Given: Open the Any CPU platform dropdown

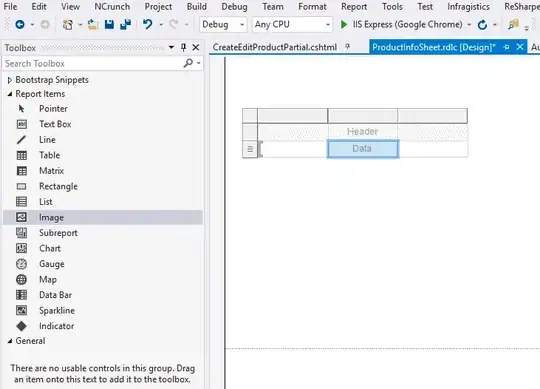Looking at the screenshot, I should pos(292,24).
